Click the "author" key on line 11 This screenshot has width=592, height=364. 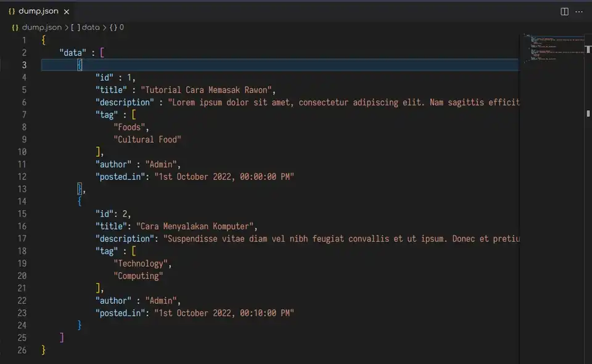pyautogui.click(x=113, y=164)
